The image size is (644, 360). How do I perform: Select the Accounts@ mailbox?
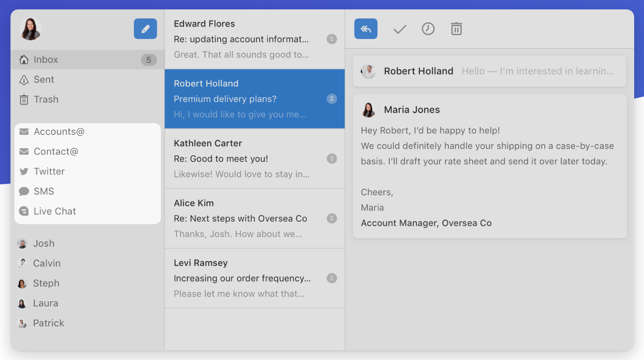59,132
